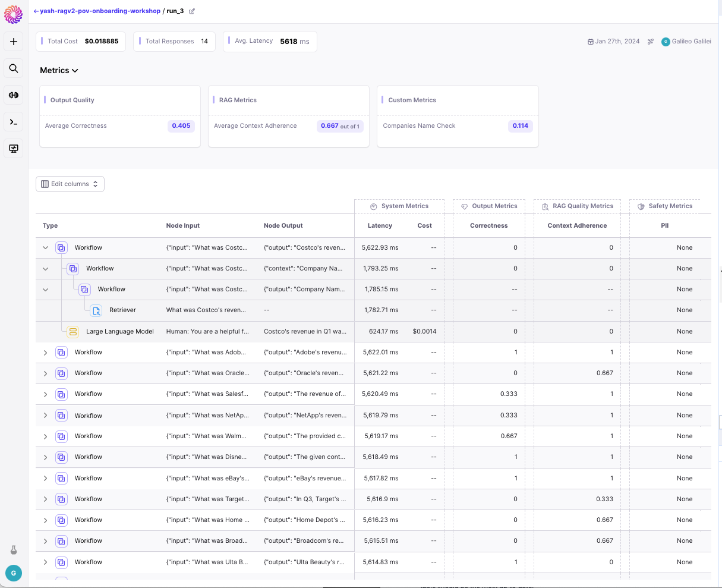Open the Galileo Galilei user avatar
This screenshot has height=588, width=722.
pos(665,41)
